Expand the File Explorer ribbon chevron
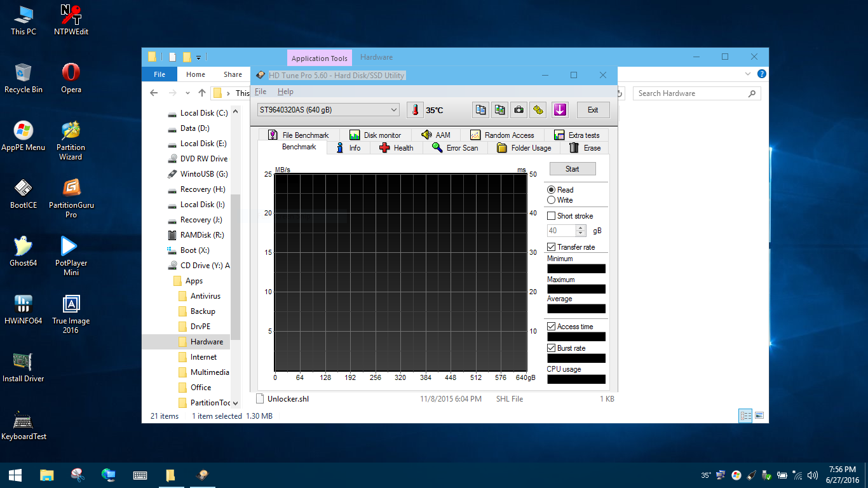The height and width of the screenshot is (488, 868). point(748,74)
